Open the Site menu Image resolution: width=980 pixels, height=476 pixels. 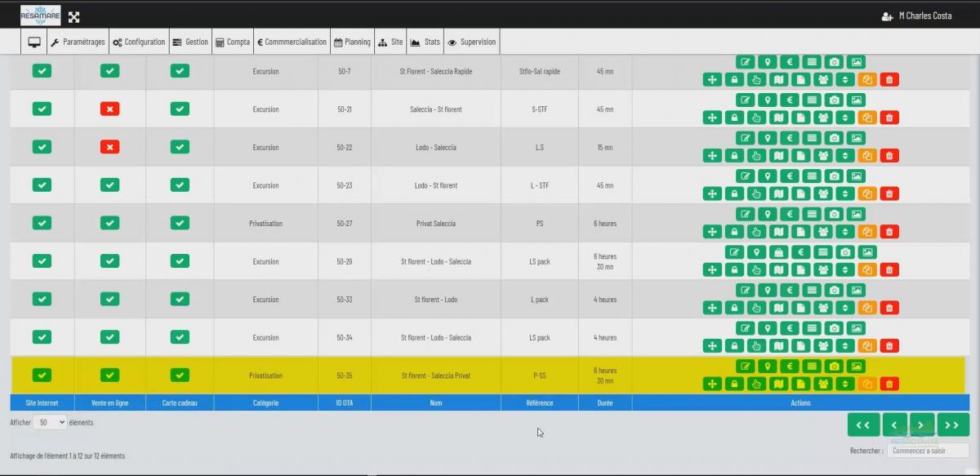point(390,42)
